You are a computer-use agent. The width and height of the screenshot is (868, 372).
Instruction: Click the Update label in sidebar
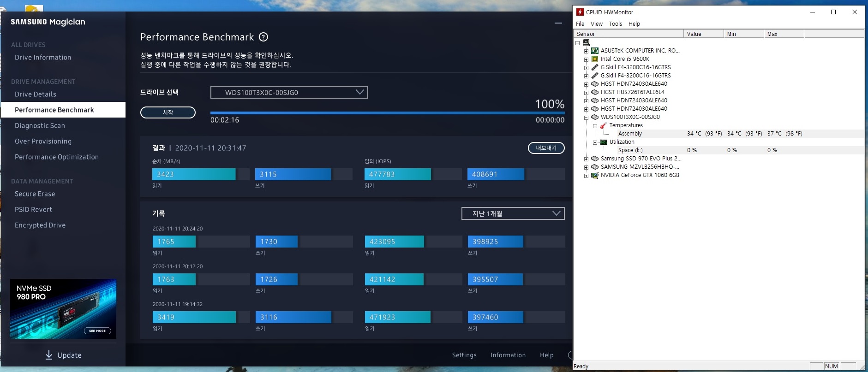tap(69, 355)
